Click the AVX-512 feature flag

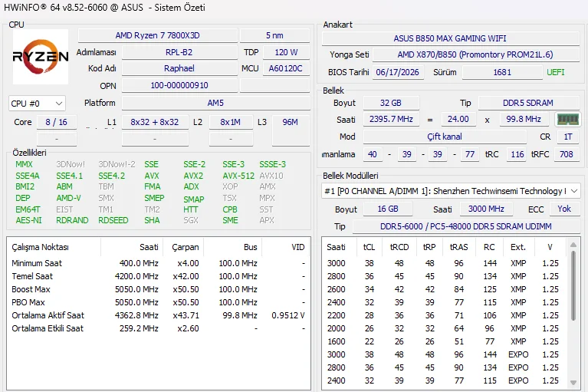[238, 176]
